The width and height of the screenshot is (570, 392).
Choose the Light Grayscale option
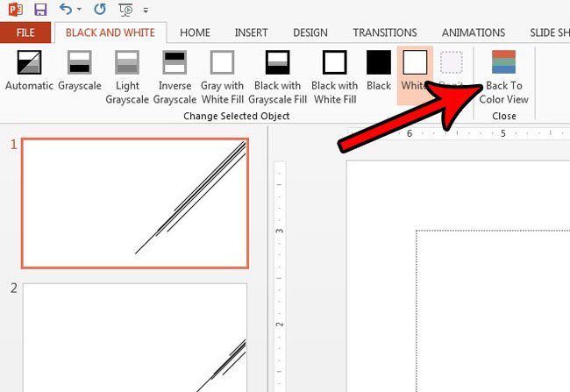click(127, 76)
